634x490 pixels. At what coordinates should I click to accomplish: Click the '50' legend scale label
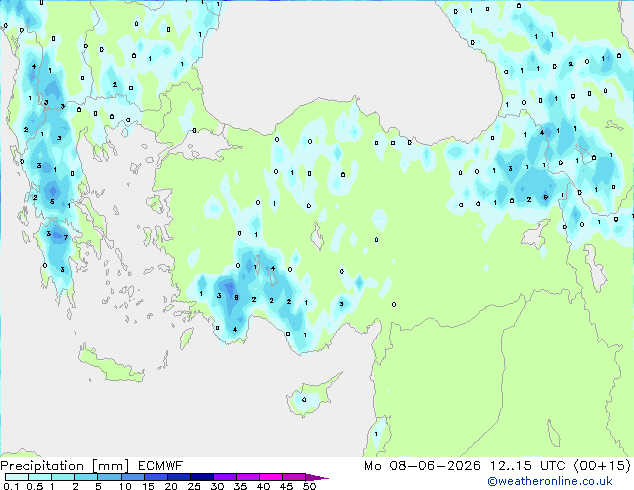309,486
